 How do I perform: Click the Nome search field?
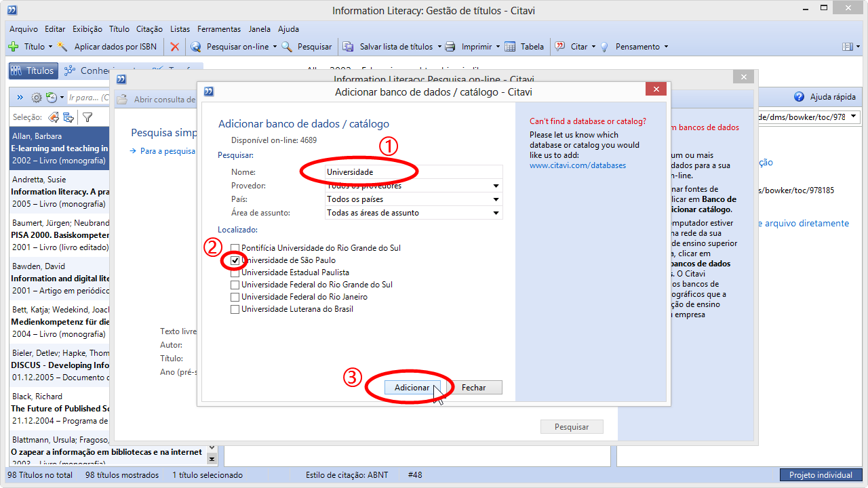414,172
